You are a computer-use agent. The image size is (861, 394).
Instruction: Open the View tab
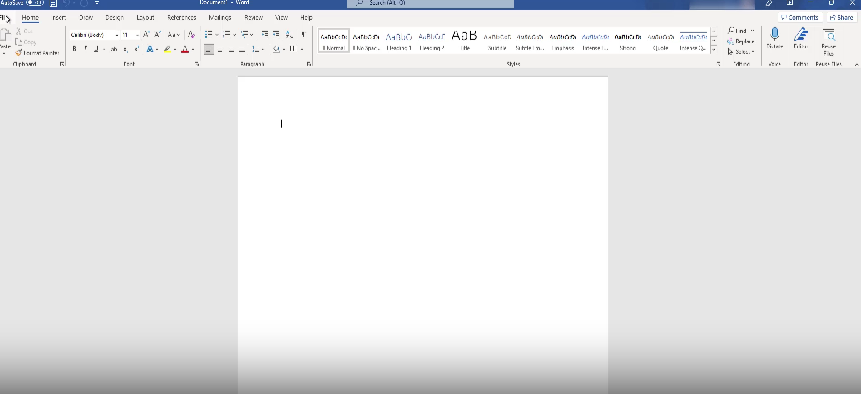(281, 18)
